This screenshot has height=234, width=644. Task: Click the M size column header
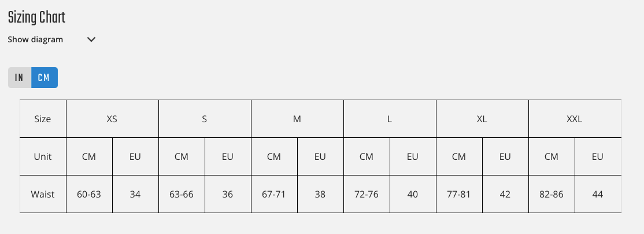(x=297, y=119)
